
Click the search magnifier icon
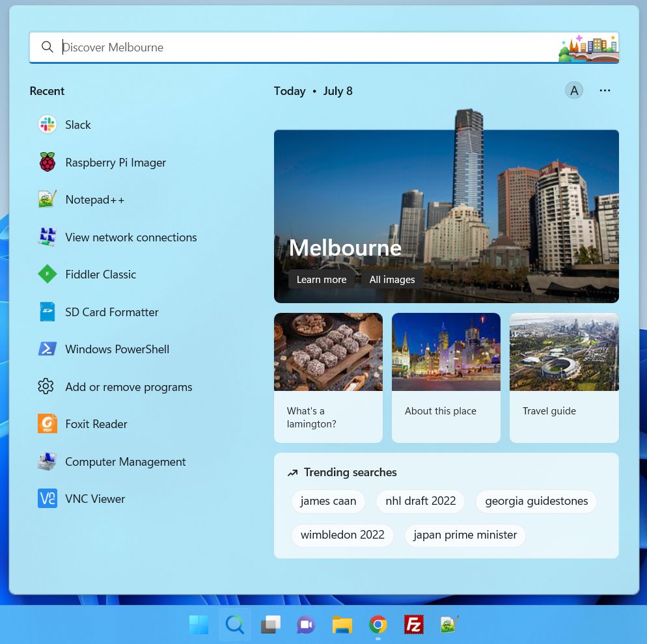(48, 47)
